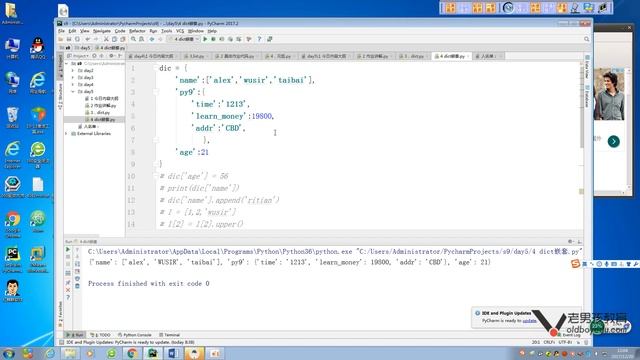Open Run panel settings gear icon
The width and height of the screenshot is (640, 360).
click(x=571, y=242)
